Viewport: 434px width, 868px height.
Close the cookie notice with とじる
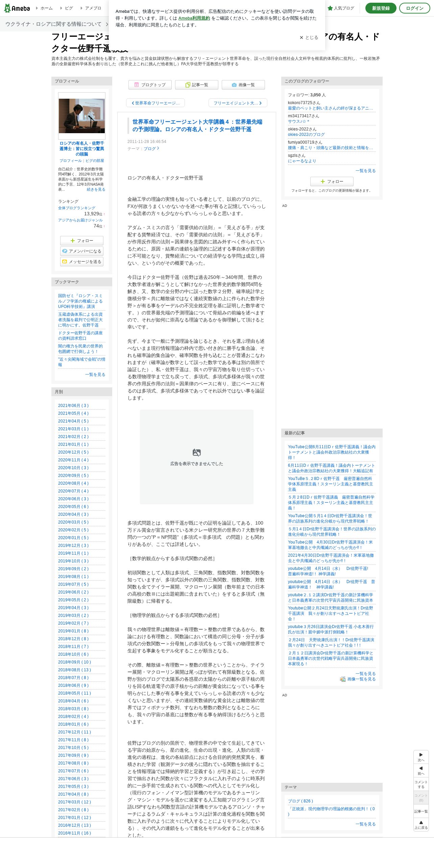[309, 38]
